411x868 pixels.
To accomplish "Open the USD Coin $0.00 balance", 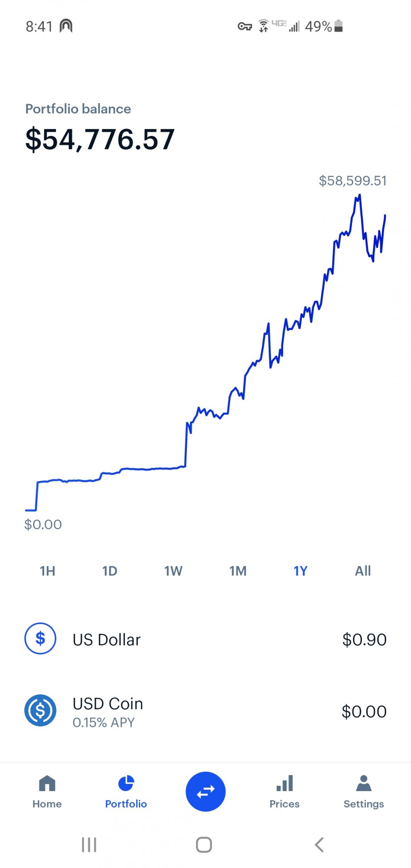I will point(364,712).
